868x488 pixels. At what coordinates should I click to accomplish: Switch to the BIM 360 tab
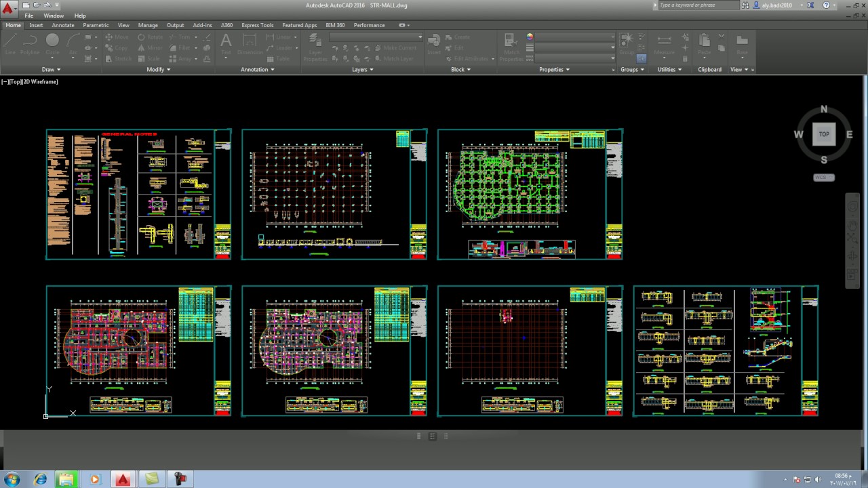point(335,25)
